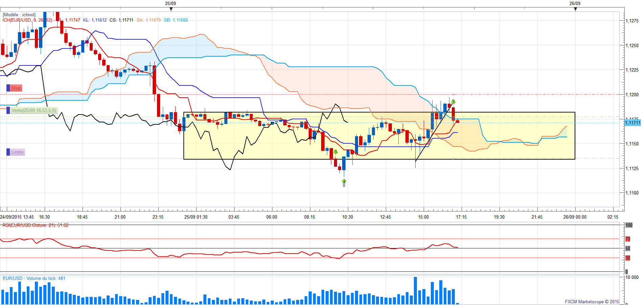The height and width of the screenshot is (305, 644).
Task: Click the RSI 70 overbought level tag
Action: tap(628, 239)
